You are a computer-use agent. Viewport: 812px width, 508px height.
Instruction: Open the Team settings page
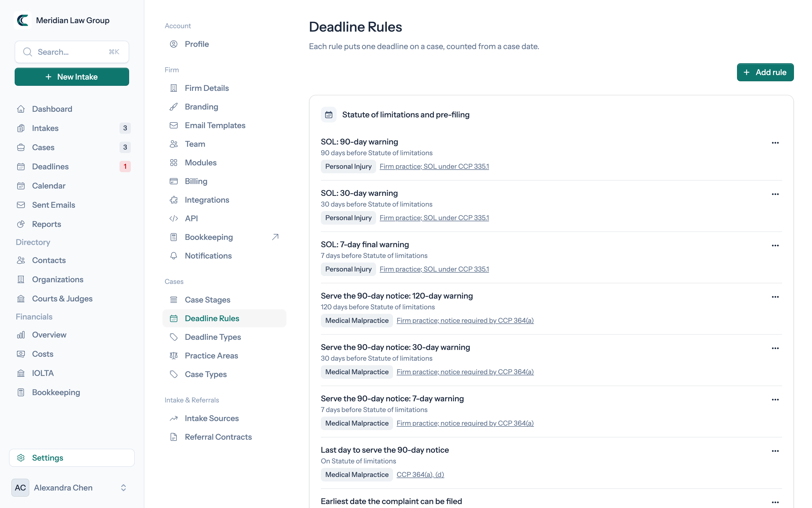224,144
